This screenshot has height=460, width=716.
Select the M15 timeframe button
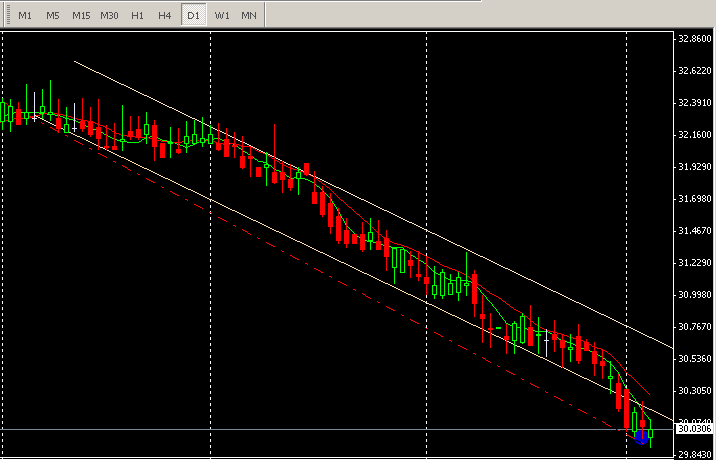[81, 16]
